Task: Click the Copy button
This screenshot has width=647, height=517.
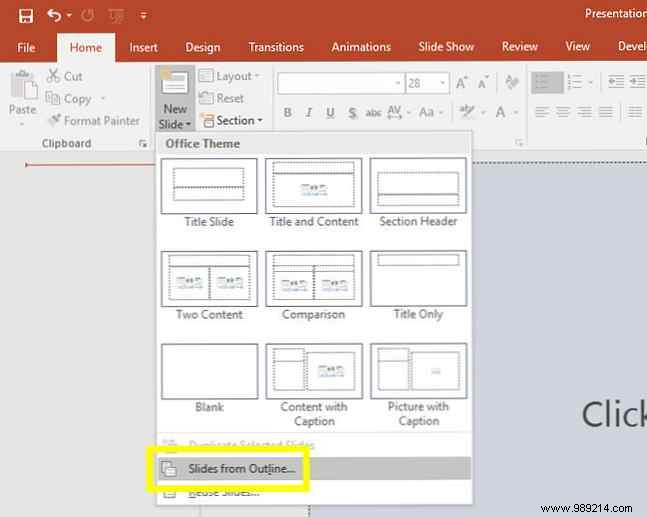Action: 68,99
